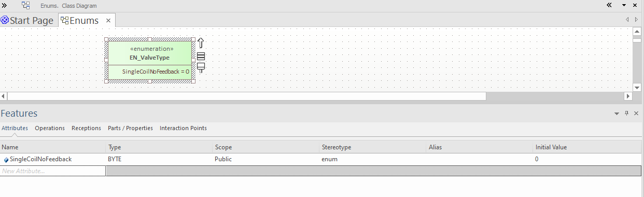Click the class diagram icon in the header

tap(26, 6)
